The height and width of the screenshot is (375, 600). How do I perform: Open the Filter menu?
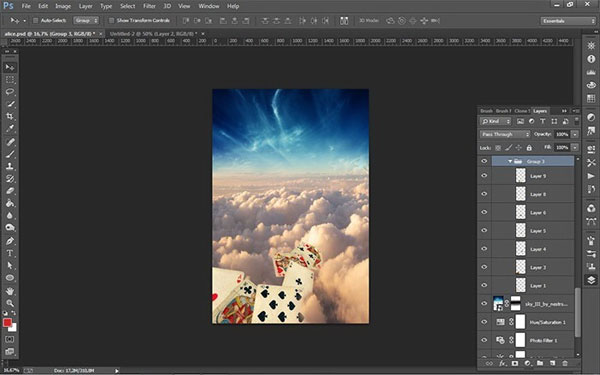click(149, 6)
